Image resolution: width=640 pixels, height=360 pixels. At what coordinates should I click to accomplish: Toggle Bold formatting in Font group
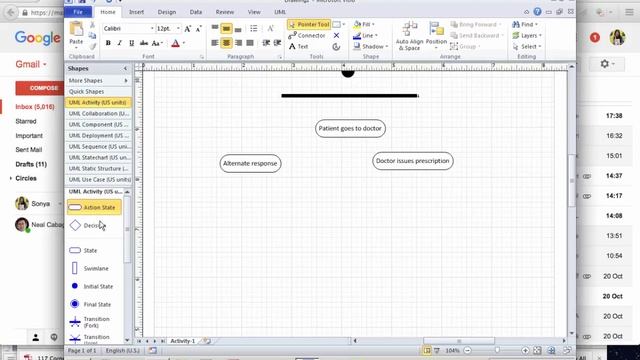[x=108, y=43]
